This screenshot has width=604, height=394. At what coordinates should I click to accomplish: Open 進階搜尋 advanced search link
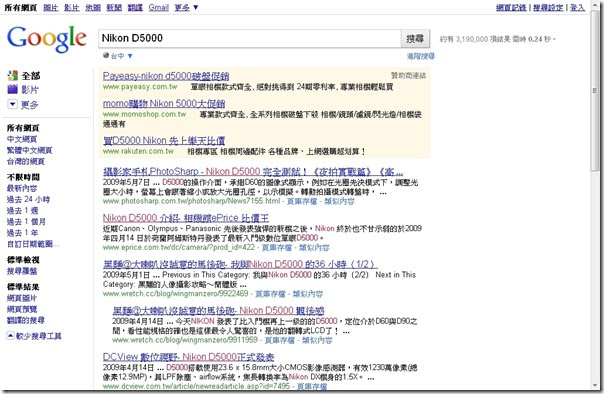(x=421, y=56)
